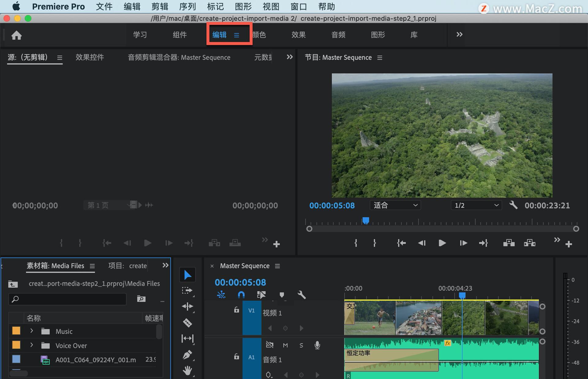
Task: Select the Pen tool
Action: pos(187,355)
